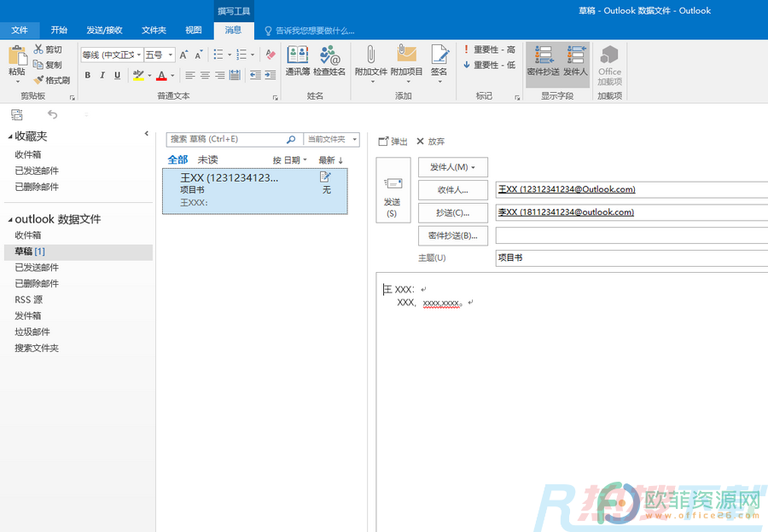Click Pop Out (弹出) button
The height and width of the screenshot is (532, 768).
(393, 142)
